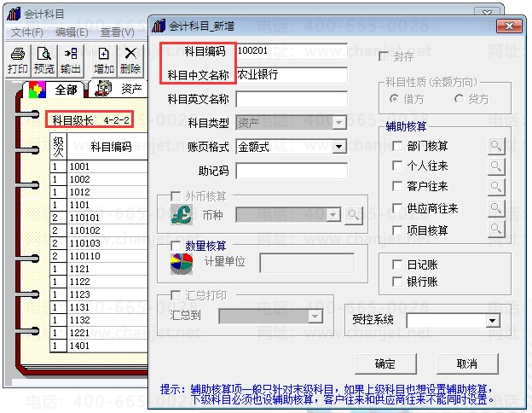
Task: Click the 增加 add toolbar icon
Action: (x=103, y=61)
